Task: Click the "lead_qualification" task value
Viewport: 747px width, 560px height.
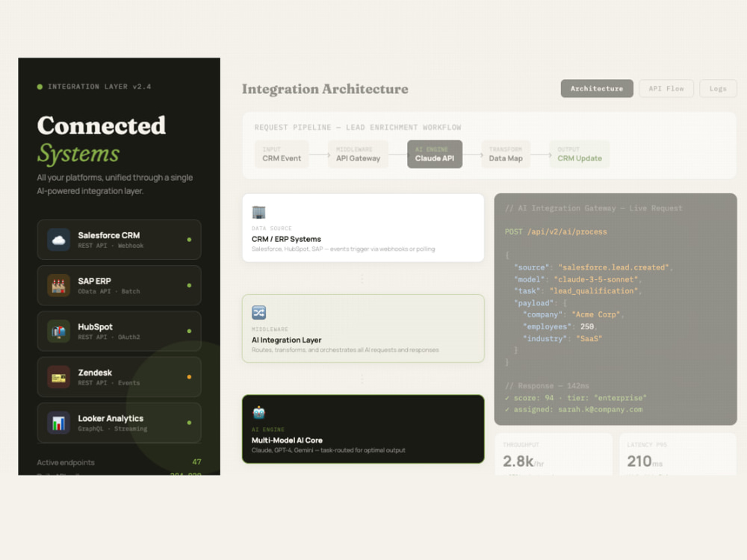Action: coord(594,291)
